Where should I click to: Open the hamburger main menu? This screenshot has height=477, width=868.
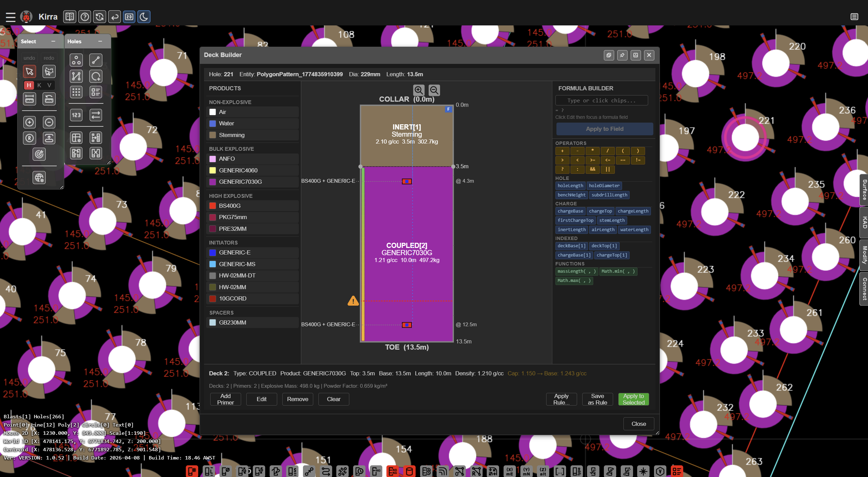[x=11, y=17]
